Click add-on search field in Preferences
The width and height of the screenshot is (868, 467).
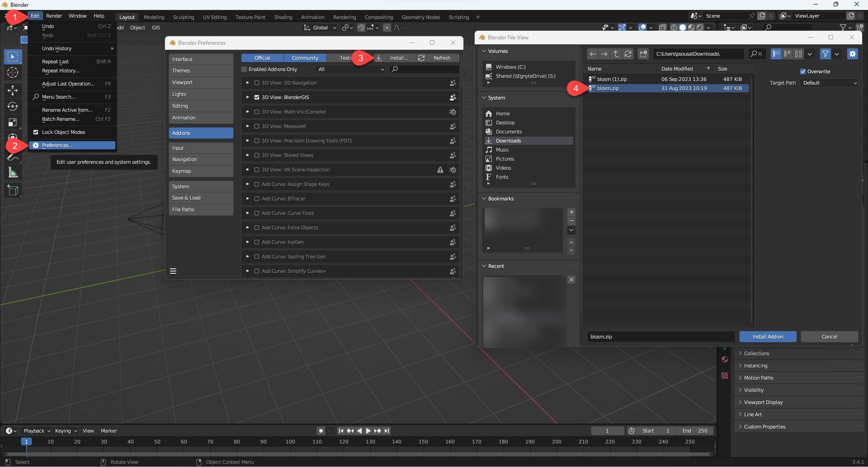425,69
